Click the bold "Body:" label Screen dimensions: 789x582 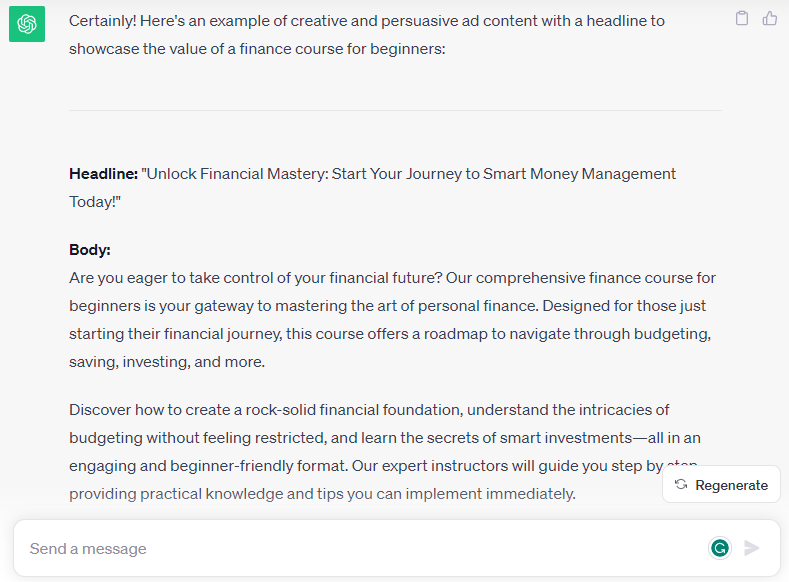90,250
